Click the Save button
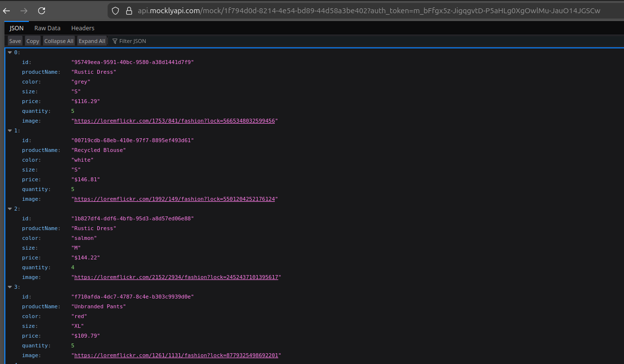 click(x=15, y=41)
